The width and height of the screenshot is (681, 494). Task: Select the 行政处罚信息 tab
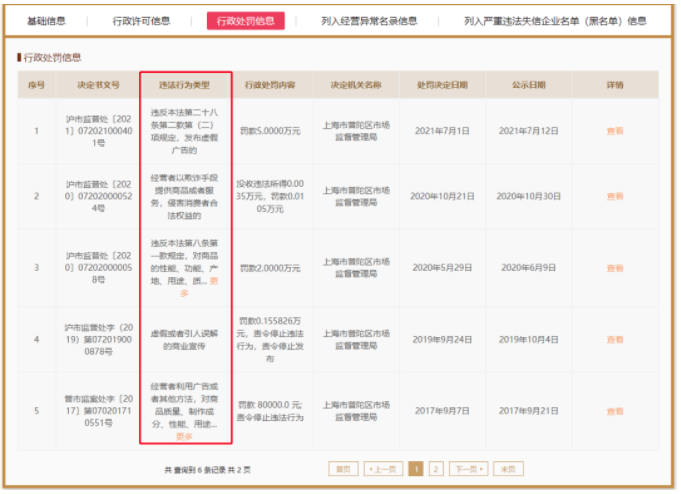(x=245, y=21)
